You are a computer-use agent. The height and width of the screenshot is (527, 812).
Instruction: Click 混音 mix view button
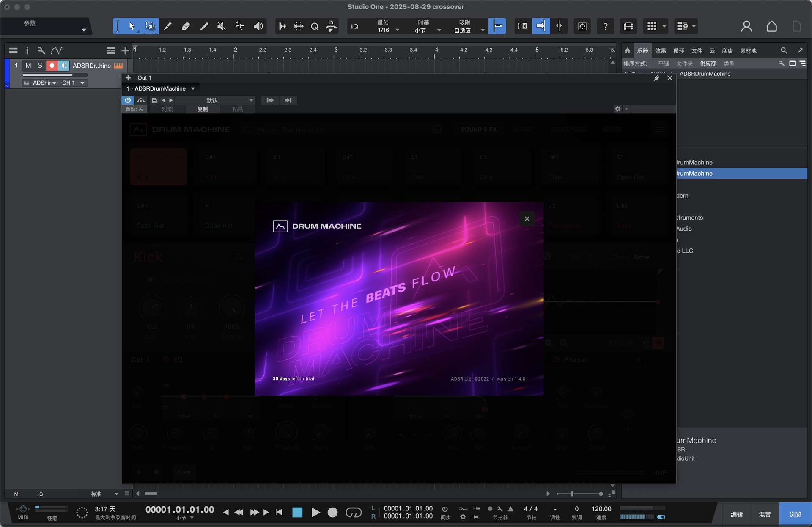tap(765, 515)
